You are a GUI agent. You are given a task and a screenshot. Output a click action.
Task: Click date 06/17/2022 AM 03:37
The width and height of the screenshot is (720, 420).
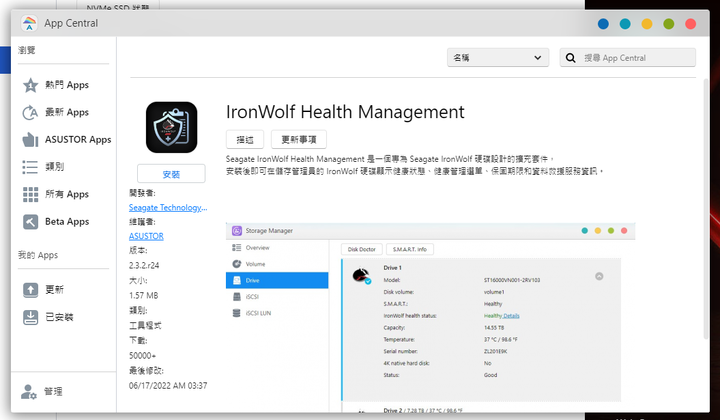coord(168,386)
